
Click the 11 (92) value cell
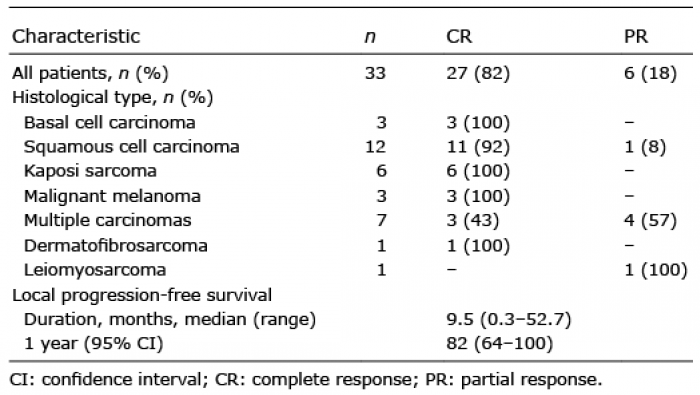478,147
